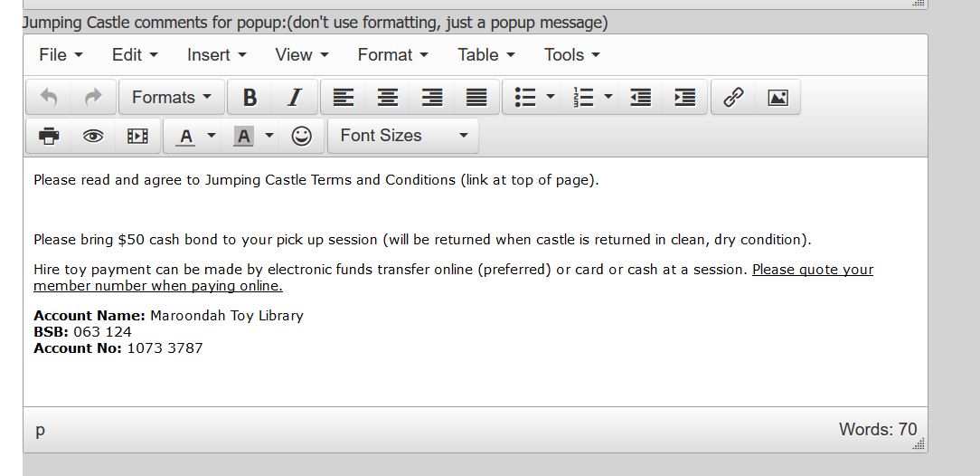This screenshot has width=980, height=476.
Task: Insert video using the media icon
Action: [137, 136]
